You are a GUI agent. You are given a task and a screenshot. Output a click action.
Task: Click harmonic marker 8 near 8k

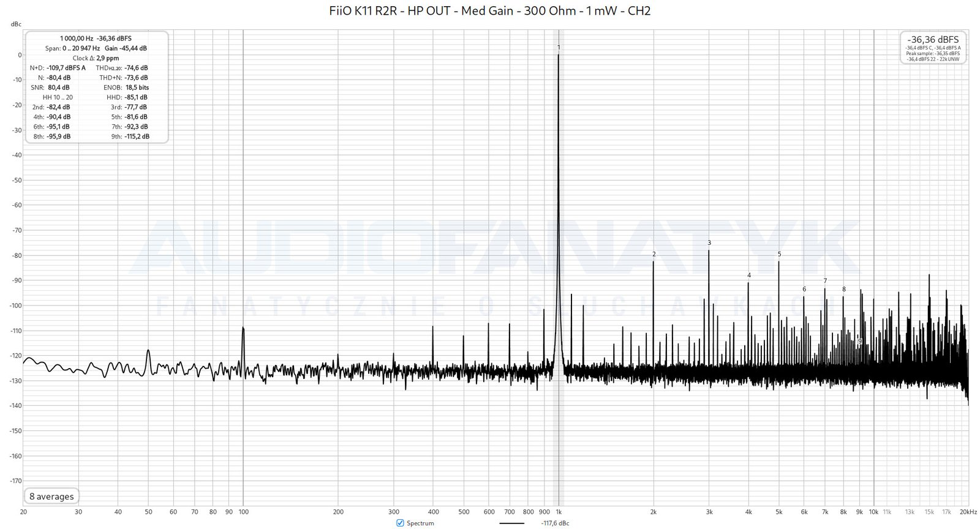pos(843,289)
